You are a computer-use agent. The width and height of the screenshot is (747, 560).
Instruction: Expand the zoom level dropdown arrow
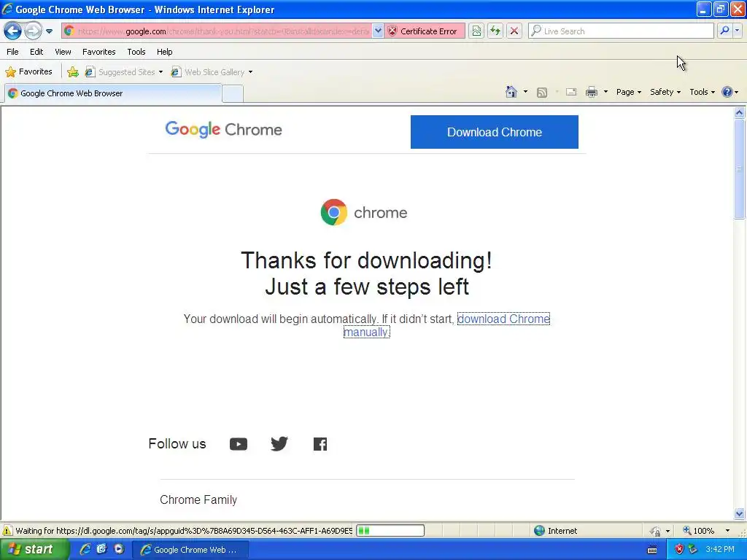tap(727, 531)
